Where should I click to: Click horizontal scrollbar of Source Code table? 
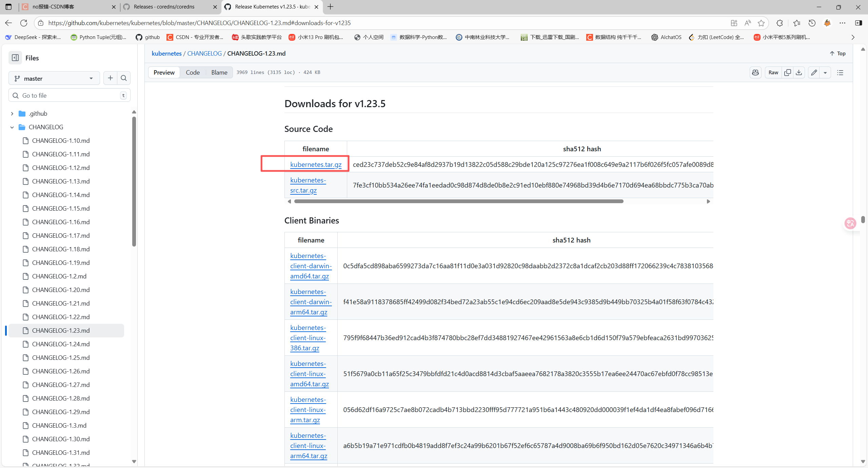tap(459, 201)
